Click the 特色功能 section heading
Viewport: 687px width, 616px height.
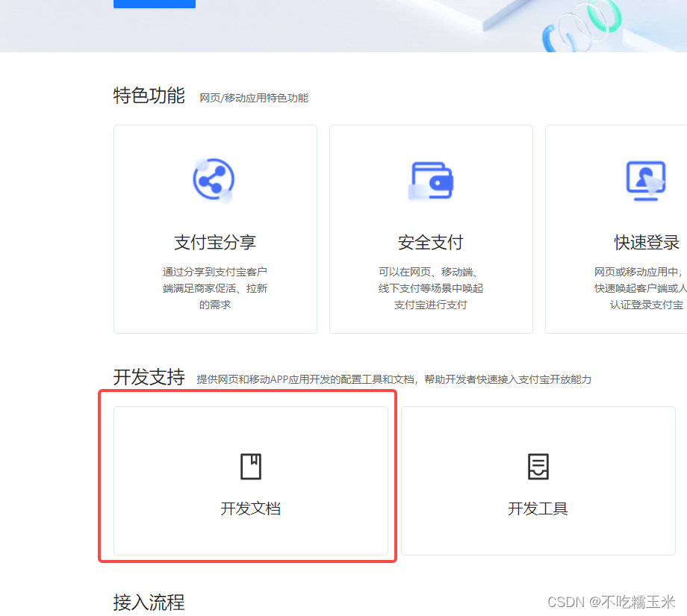pyautogui.click(x=149, y=96)
